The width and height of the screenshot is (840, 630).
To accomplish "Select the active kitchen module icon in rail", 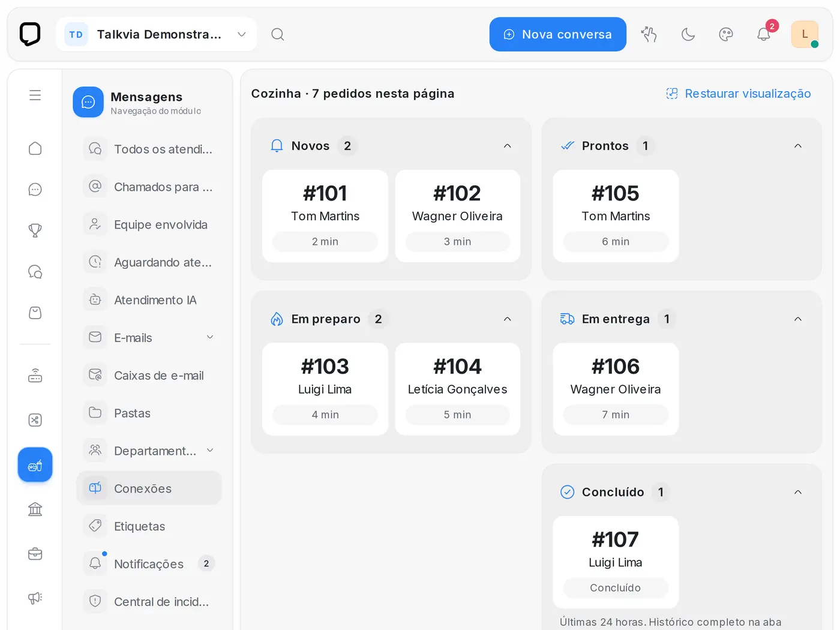I will click(35, 465).
